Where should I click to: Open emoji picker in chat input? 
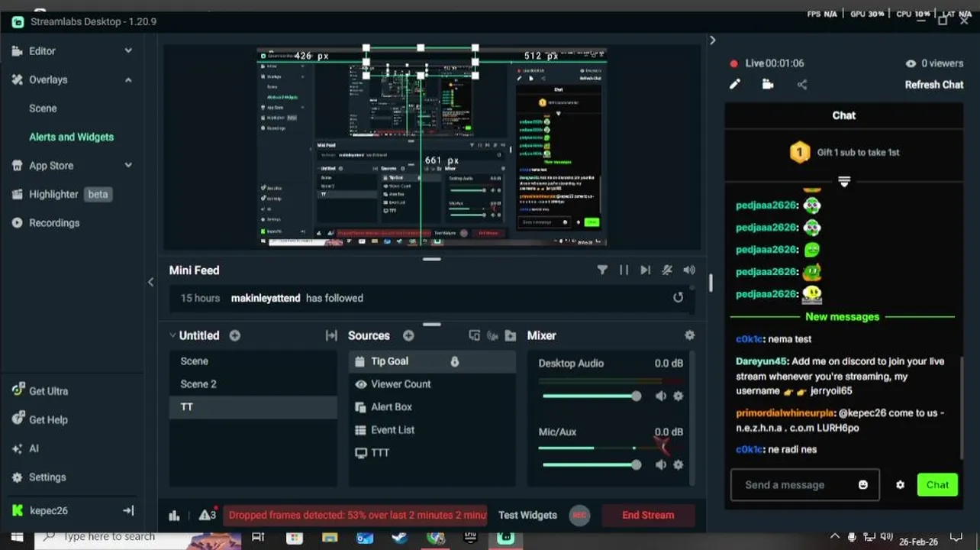863,485
